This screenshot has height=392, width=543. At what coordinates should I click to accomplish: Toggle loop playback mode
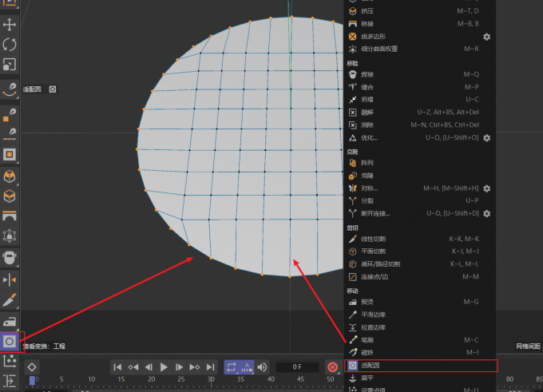232,367
